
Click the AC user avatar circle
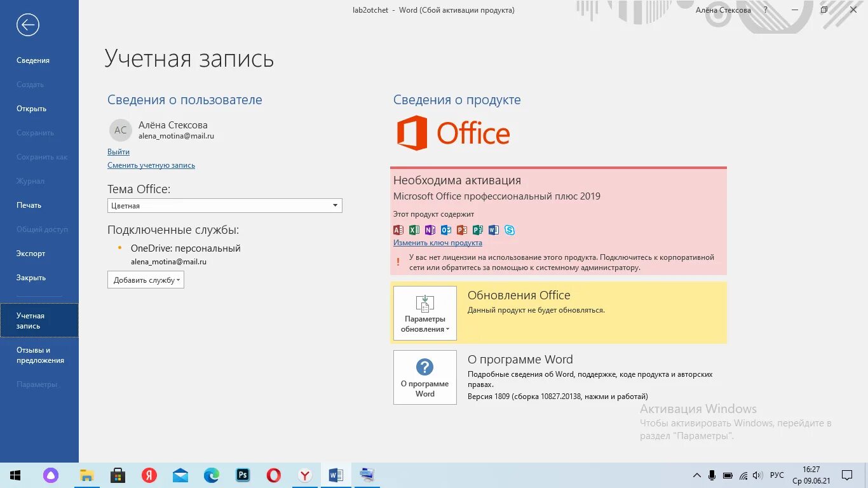click(x=121, y=130)
